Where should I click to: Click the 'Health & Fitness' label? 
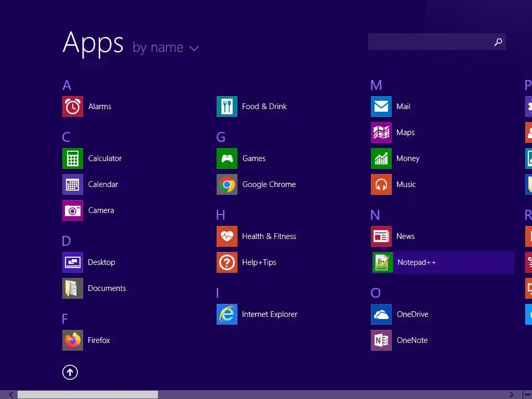coord(269,236)
